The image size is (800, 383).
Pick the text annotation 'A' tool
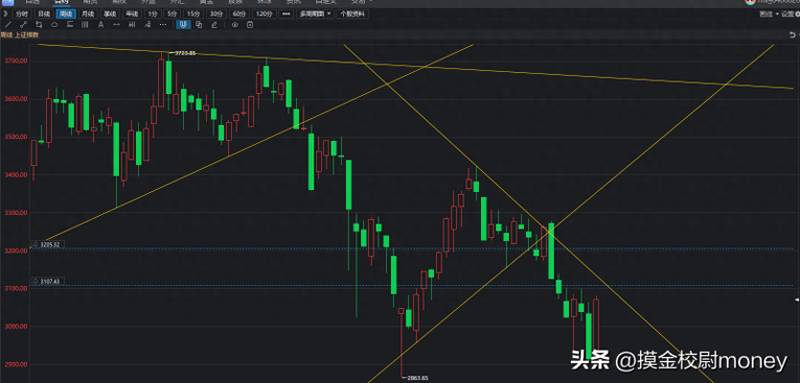click(x=101, y=24)
